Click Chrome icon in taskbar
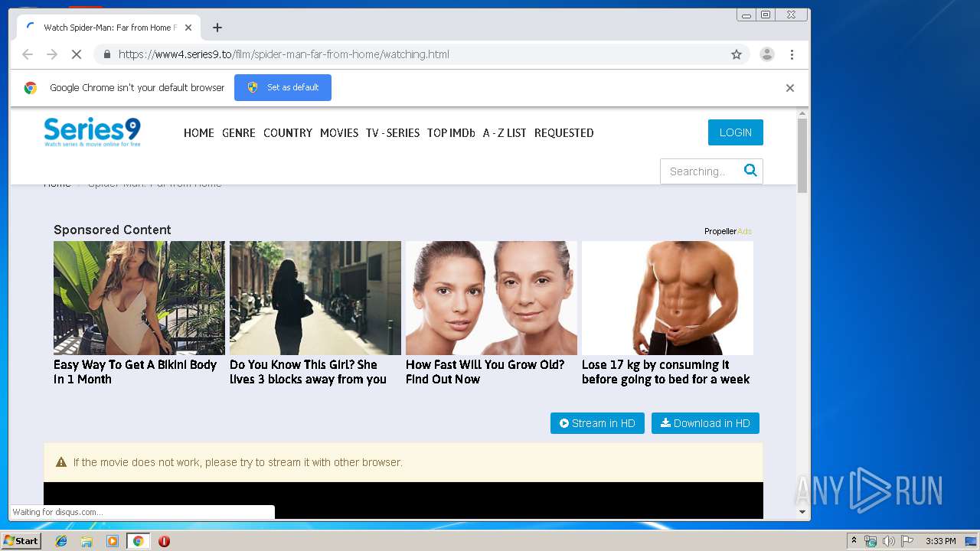This screenshot has width=980, height=551. [x=138, y=541]
